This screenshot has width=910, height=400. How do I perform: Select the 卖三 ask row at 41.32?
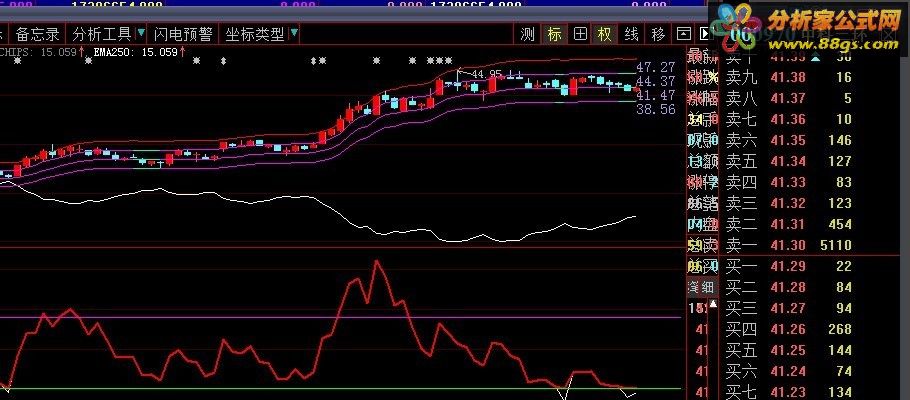point(789,203)
